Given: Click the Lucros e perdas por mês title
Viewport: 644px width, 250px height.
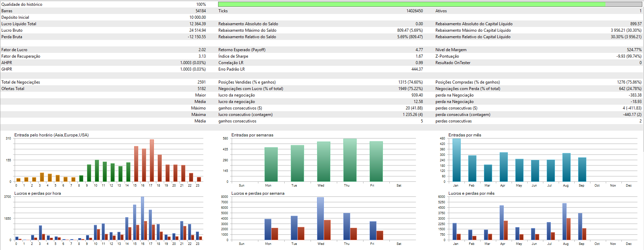Looking at the screenshot, I should coord(471,193).
